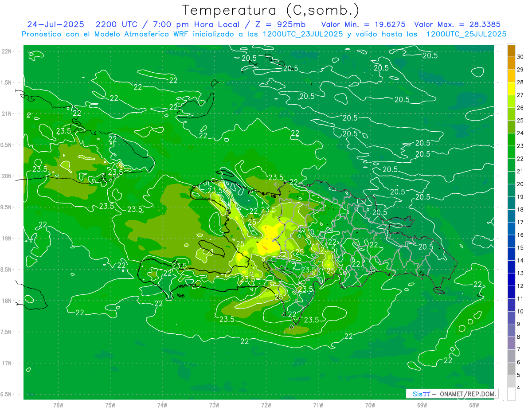Click the '17N' latitude axis label
The image size is (532, 411).
click(x=7, y=363)
